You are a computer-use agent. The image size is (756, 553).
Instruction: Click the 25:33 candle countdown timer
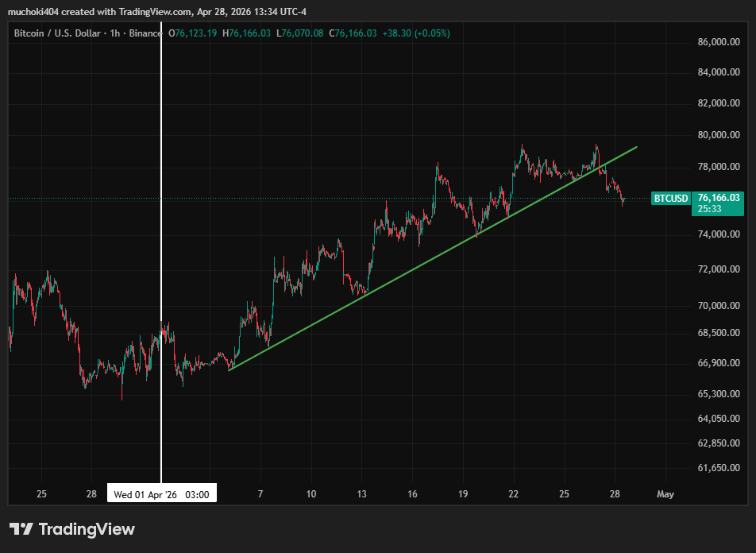coord(708,209)
